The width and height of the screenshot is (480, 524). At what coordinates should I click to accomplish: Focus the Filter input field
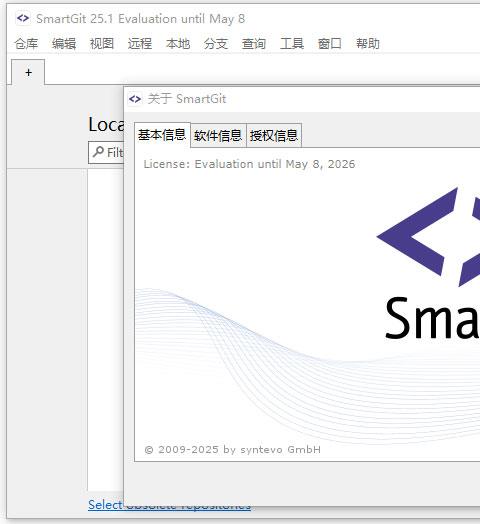[106, 152]
